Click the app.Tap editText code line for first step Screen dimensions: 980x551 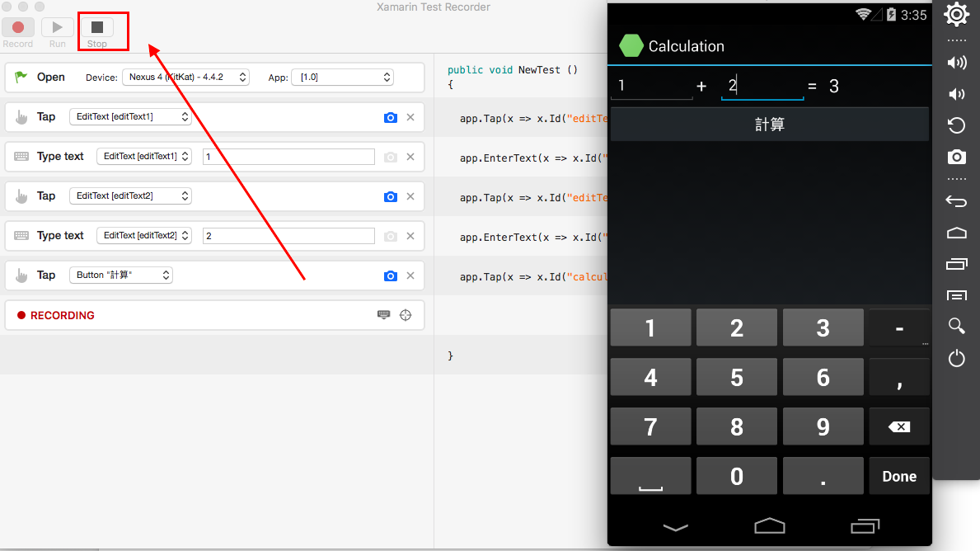point(533,118)
